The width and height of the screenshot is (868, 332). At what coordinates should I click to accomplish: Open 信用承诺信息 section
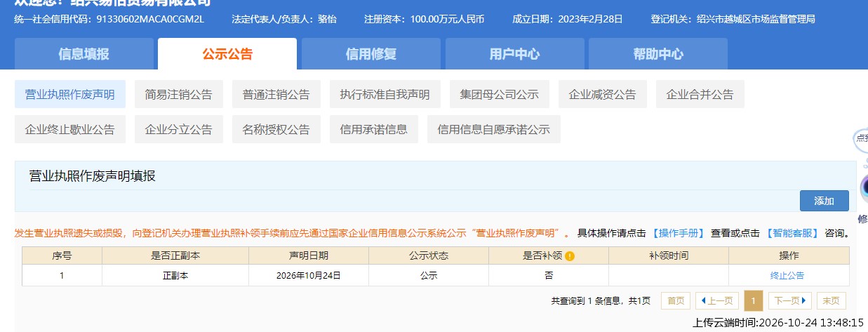coord(373,129)
